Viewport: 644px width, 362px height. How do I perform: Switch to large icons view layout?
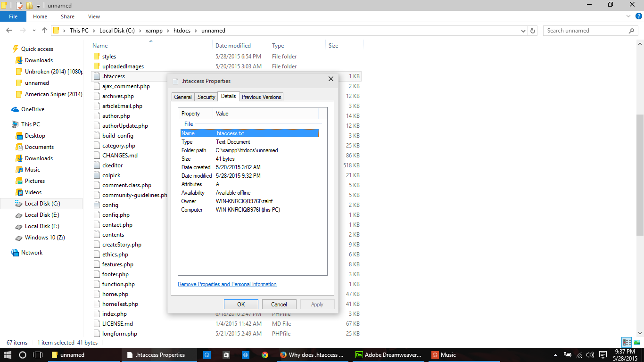pyautogui.click(x=637, y=343)
